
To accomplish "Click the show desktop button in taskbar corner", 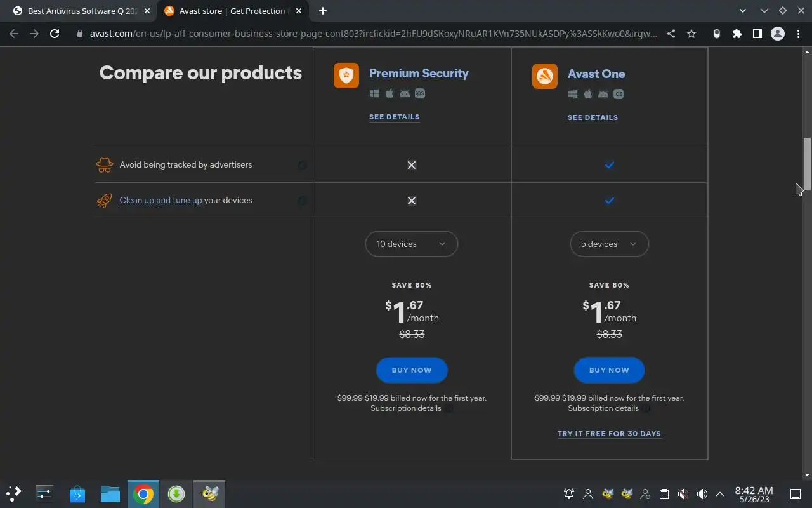I will 796,493.
